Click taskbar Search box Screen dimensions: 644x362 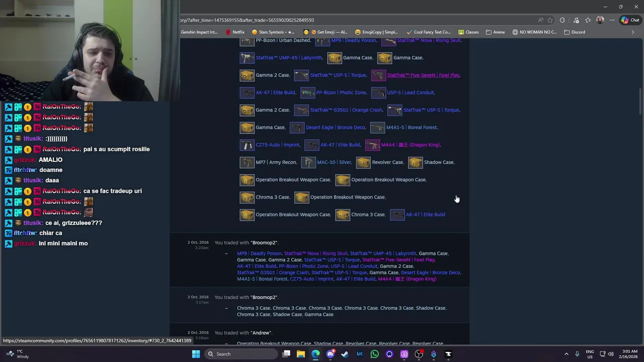(x=242, y=354)
